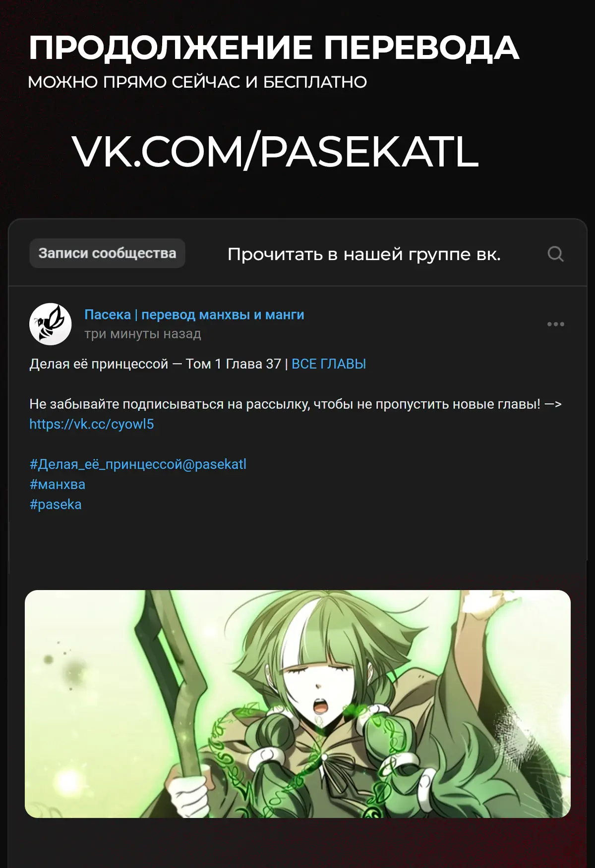
Task: Click the staff in the post image
Action: (x=178, y=694)
